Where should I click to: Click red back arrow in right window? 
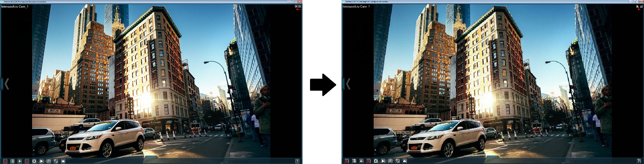click(x=347, y=161)
